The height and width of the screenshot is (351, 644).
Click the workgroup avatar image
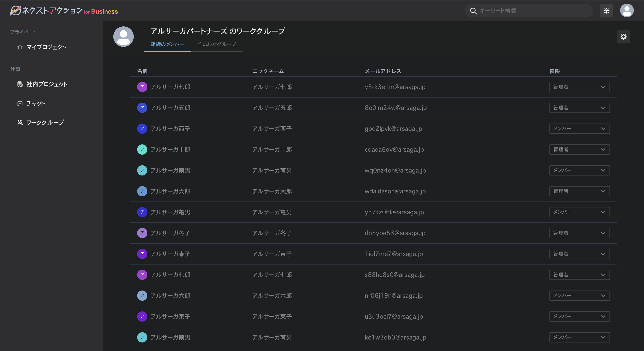pyautogui.click(x=124, y=36)
